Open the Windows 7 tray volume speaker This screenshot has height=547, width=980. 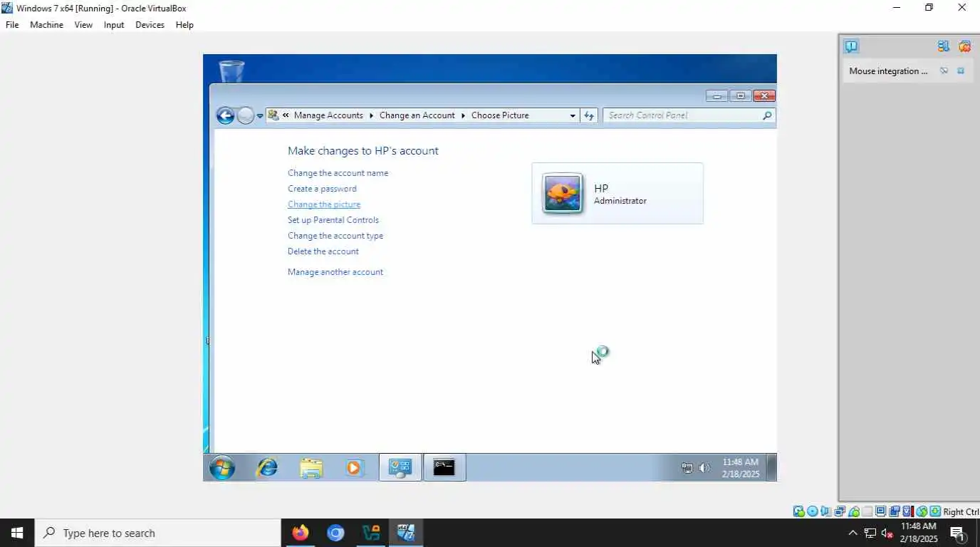coord(704,468)
